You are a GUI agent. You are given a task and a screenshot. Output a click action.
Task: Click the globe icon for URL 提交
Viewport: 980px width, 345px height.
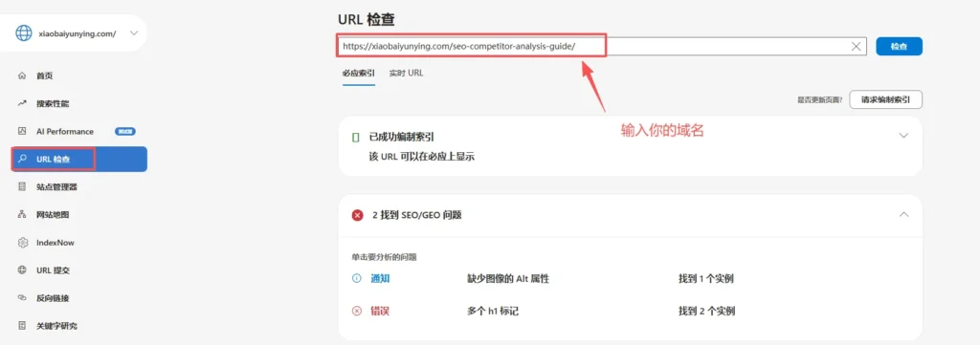[23, 270]
